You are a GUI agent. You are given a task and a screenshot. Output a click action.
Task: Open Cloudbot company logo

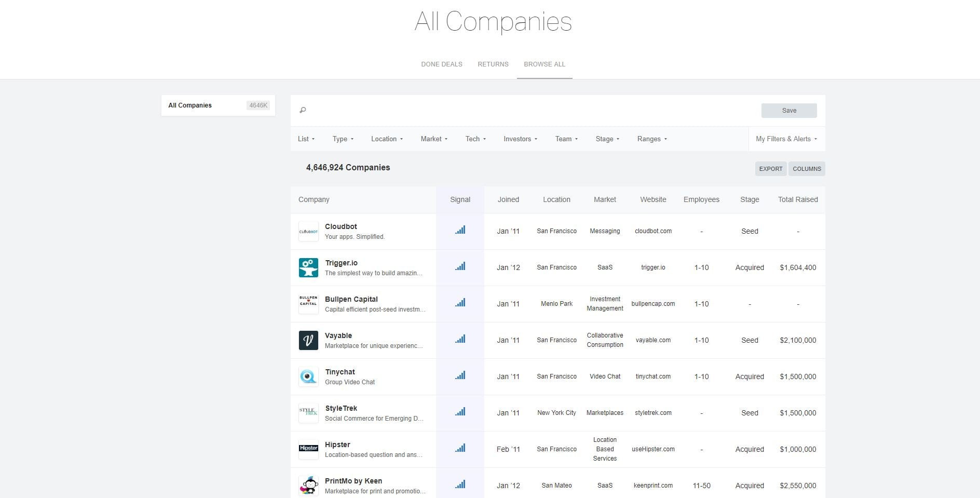(308, 232)
